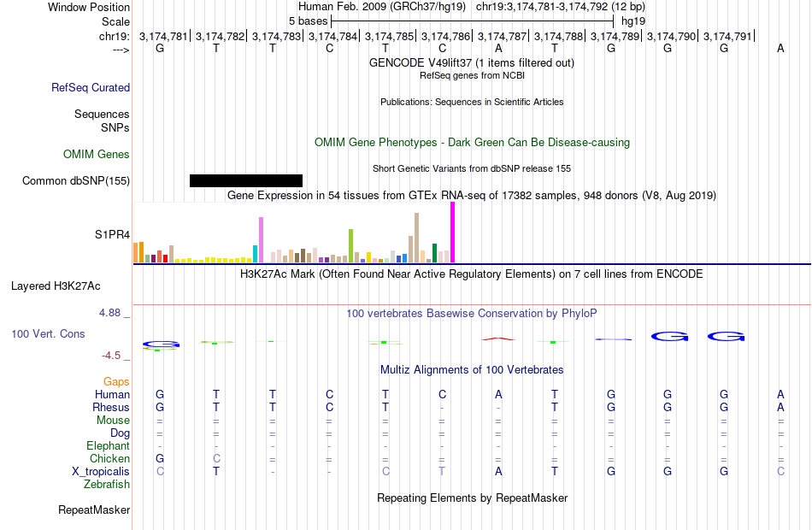Select the Zebrafish species row label

point(107,485)
